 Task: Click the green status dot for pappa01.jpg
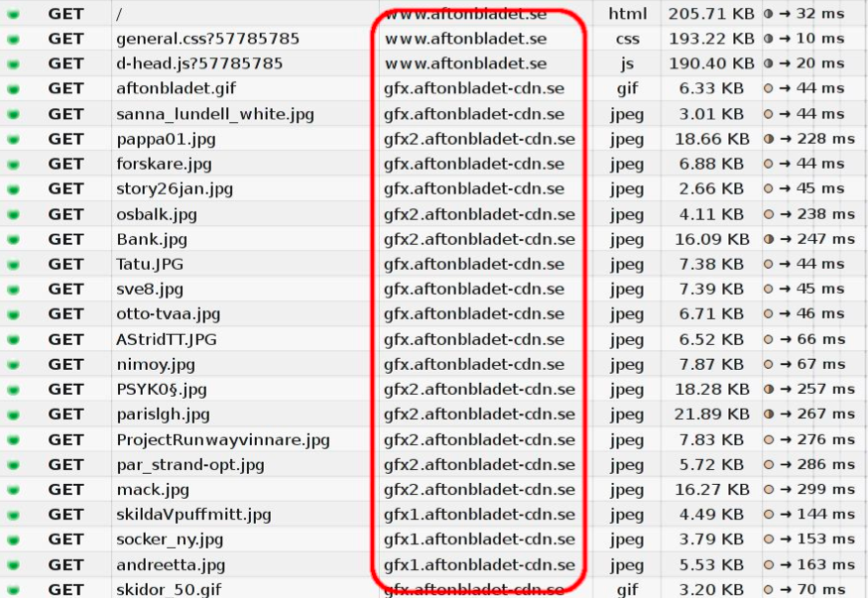point(13,140)
